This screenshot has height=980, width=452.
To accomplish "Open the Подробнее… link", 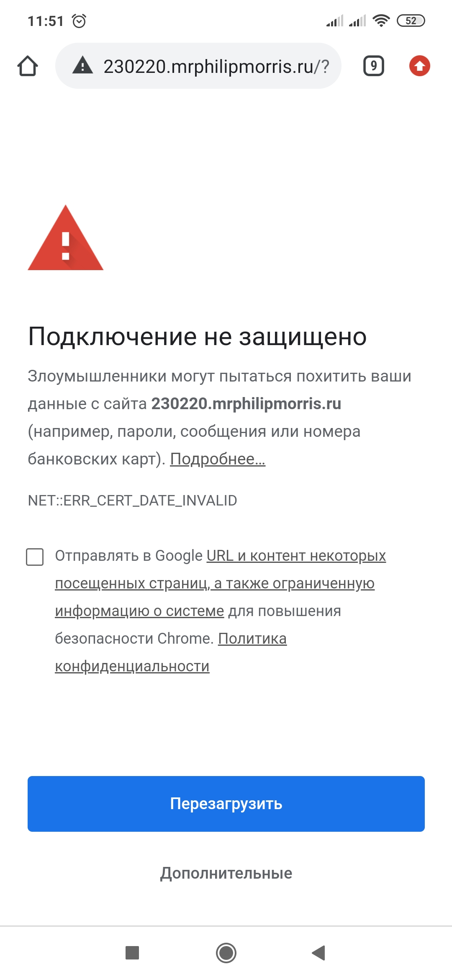I will 218,459.
